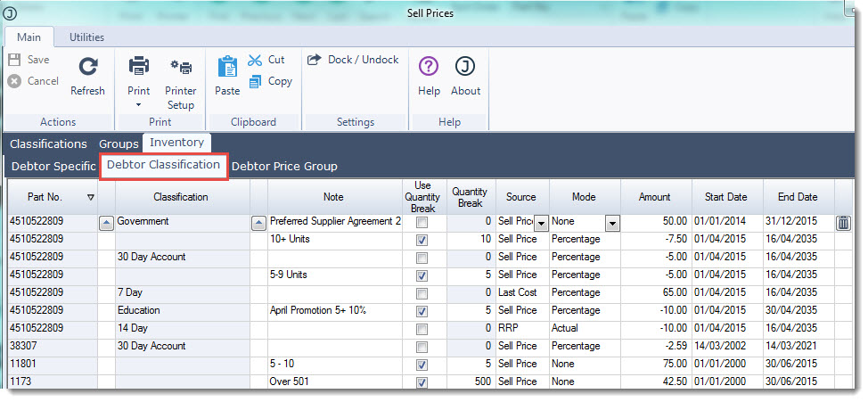Switch to the Groups tab
Viewport: 868px width, 402px height.
pos(119,144)
